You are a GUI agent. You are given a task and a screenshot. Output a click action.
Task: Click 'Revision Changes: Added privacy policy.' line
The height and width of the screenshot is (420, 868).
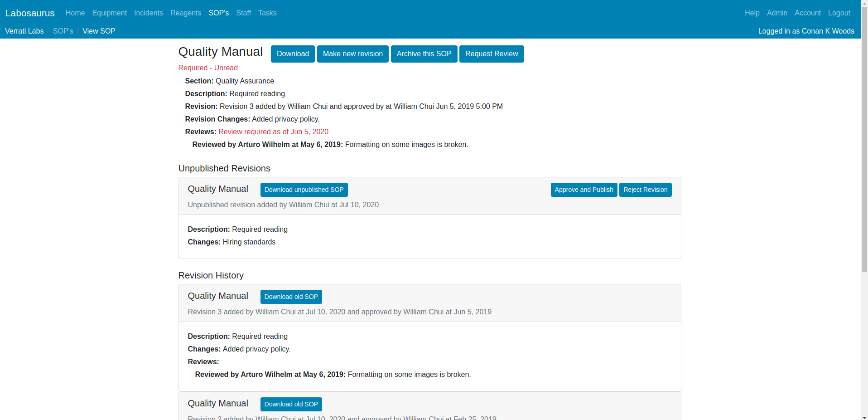252,119
